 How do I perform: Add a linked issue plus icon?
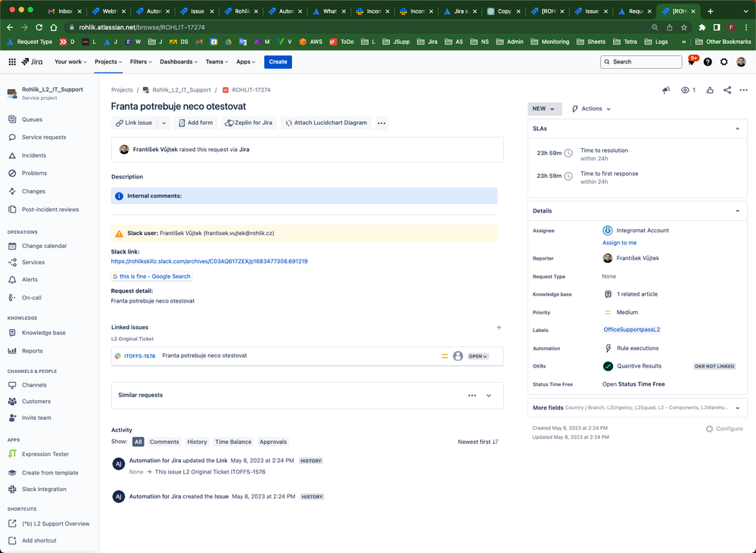(x=499, y=328)
